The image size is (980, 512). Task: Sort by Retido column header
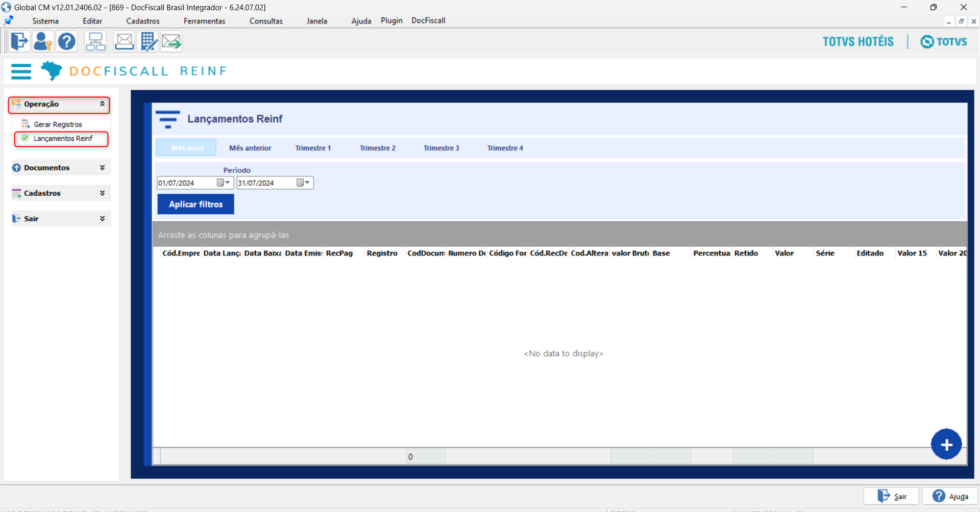(752, 253)
